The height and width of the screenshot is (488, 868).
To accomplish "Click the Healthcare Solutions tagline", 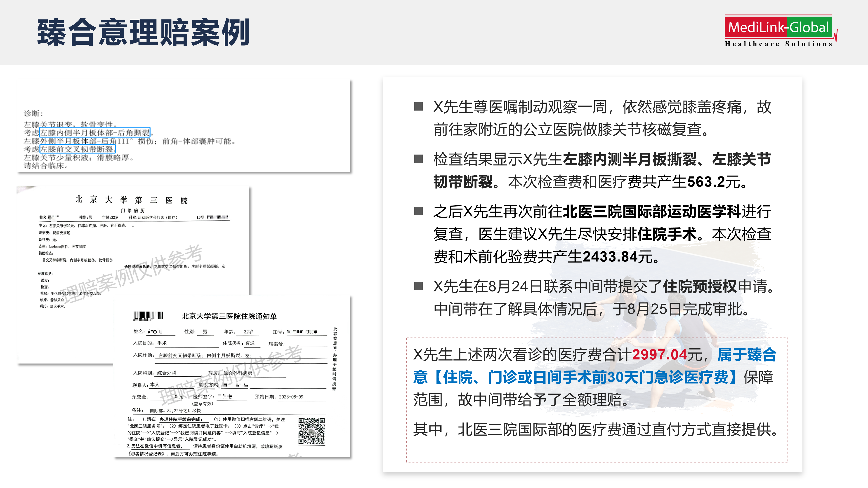I will point(778,44).
